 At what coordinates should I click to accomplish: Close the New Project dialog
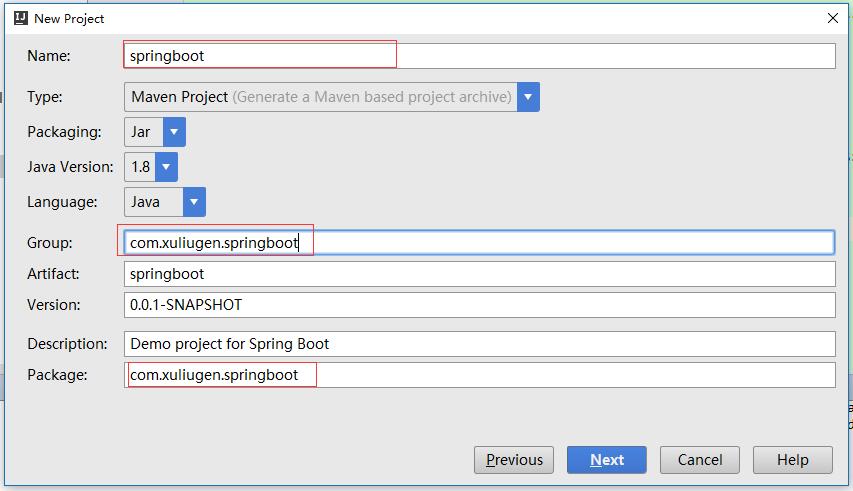(x=832, y=18)
